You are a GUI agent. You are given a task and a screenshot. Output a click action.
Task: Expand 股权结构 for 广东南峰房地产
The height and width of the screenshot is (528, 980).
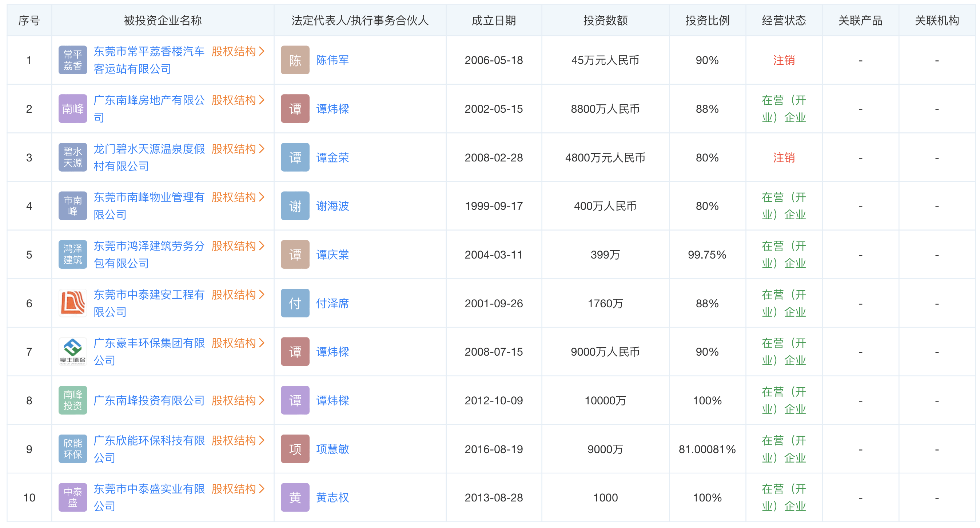tap(238, 100)
